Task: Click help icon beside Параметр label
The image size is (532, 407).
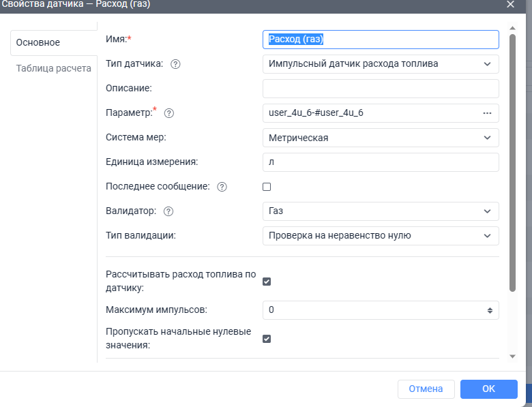Action: [170, 113]
